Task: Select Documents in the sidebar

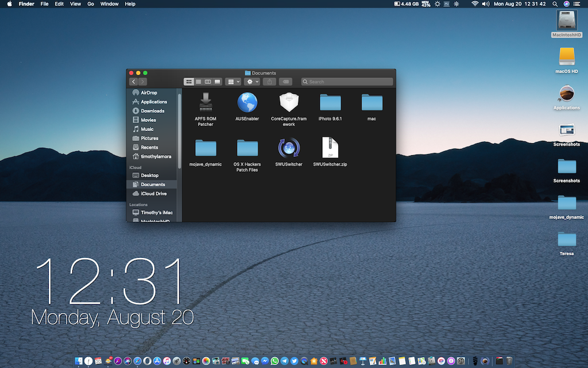Action: [152, 185]
